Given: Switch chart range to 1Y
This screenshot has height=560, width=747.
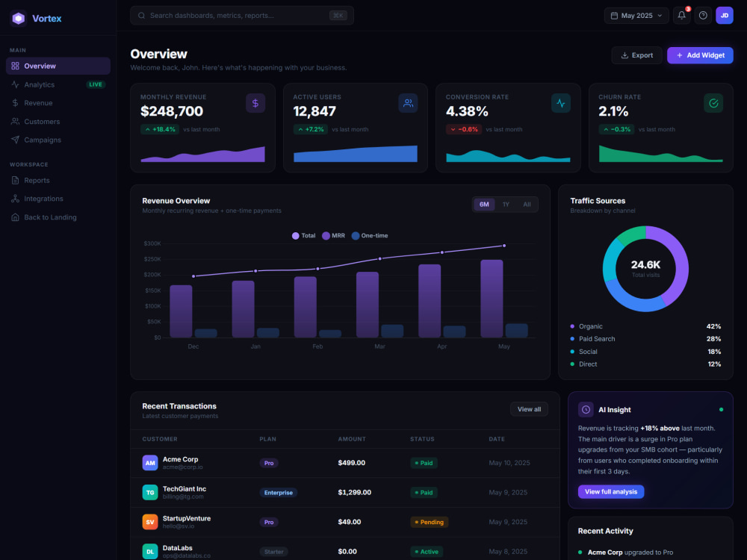Looking at the screenshot, I should point(506,205).
